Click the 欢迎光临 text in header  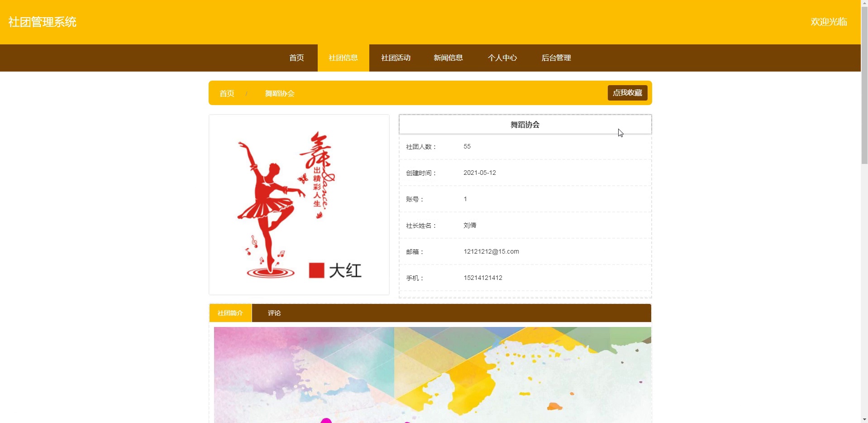point(829,22)
